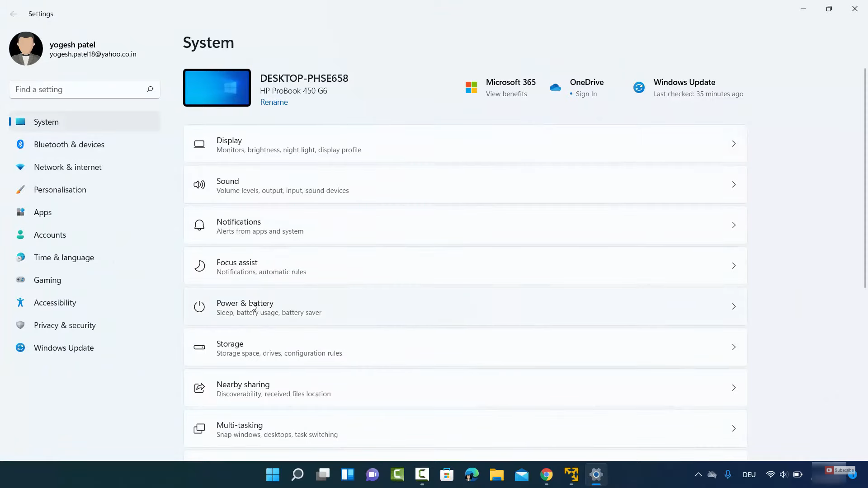This screenshot has height=488, width=868.
Task: Click the Nearby sharing icon
Action: [x=199, y=388]
